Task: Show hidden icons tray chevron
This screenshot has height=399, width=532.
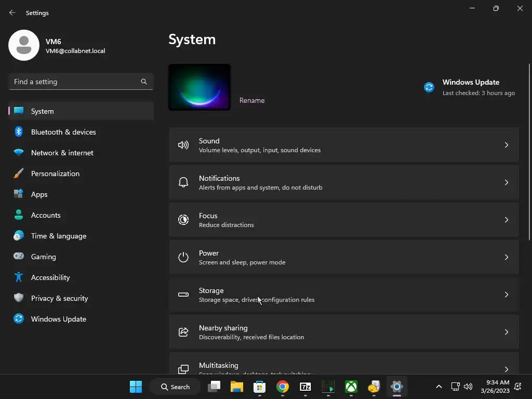Action: tap(438, 387)
